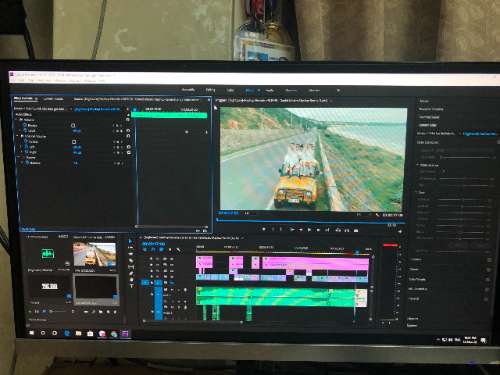Select the Slip tool
Image resolution: width=500 pixels, height=375 pixels.
(131, 267)
